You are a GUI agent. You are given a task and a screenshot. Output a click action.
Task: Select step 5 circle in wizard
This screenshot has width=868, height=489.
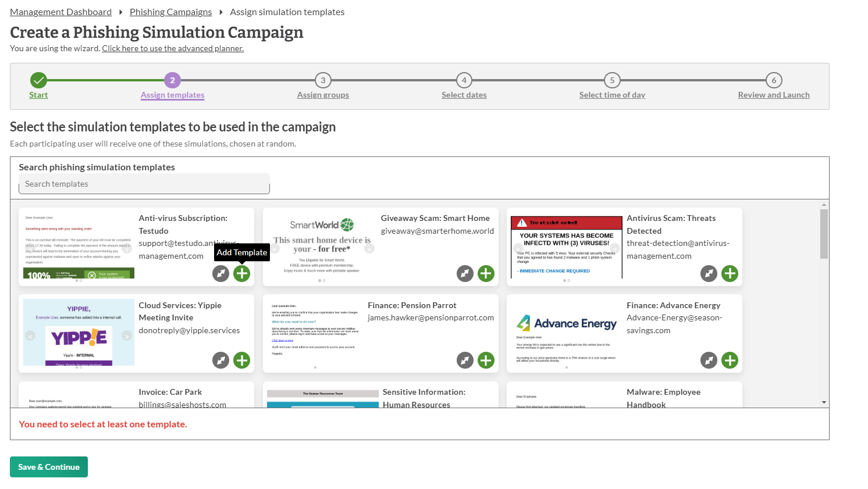click(612, 80)
